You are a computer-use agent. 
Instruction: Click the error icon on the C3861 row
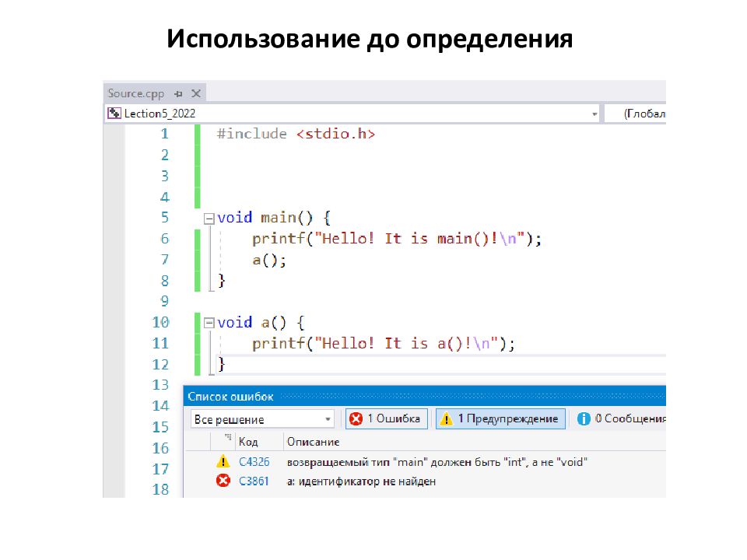click(223, 481)
